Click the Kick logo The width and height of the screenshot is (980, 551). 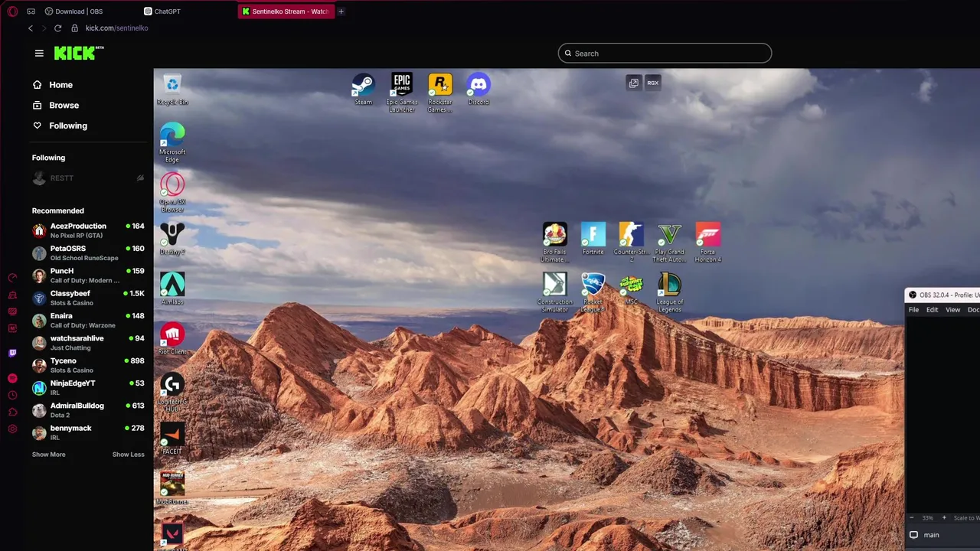[79, 53]
